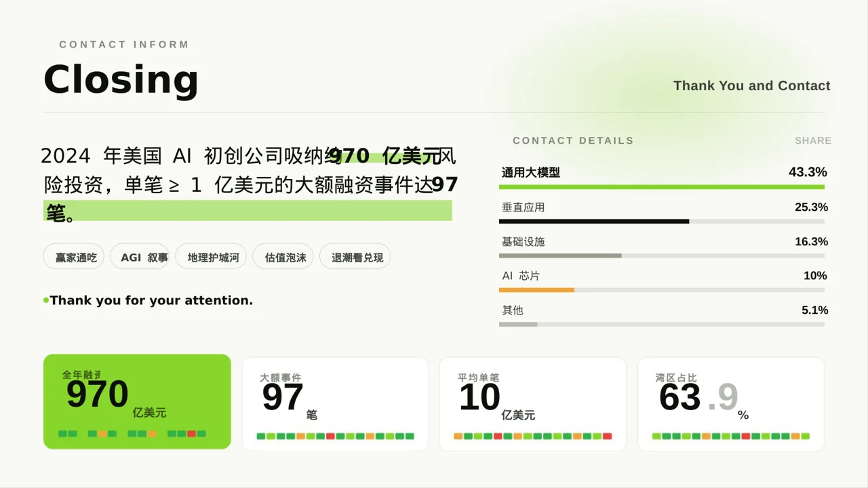Click the 10% value
868x488 pixels.
pos(815,276)
